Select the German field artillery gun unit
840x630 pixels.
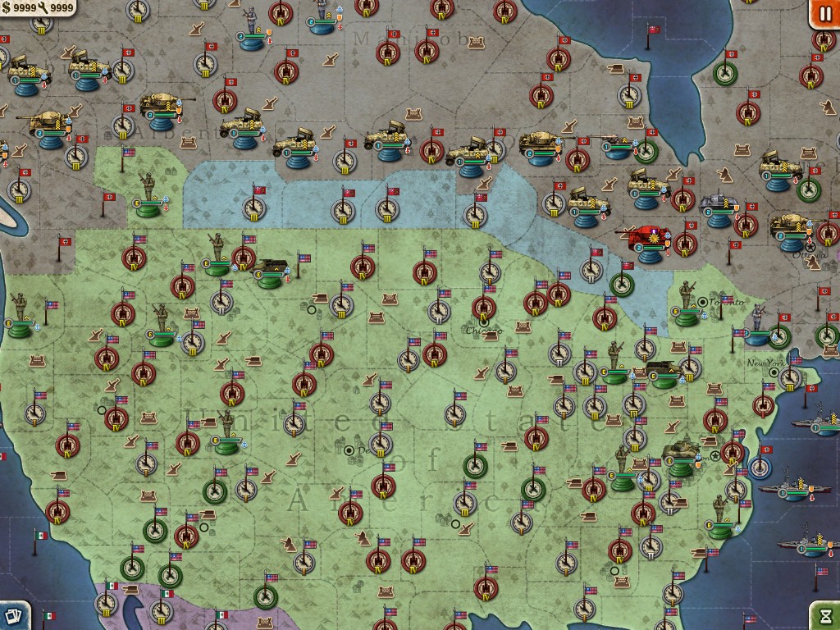[x=616, y=146]
